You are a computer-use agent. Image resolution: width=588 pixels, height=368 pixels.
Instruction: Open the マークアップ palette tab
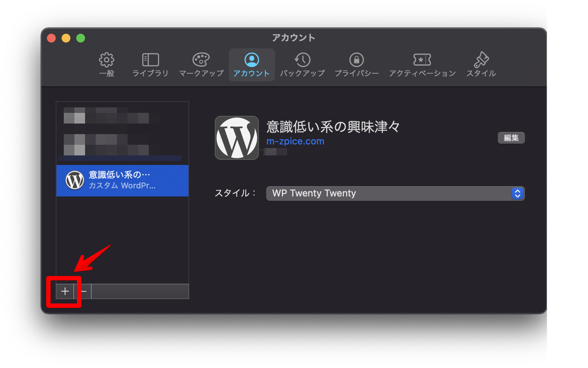pyautogui.click(x=201, y=65)
